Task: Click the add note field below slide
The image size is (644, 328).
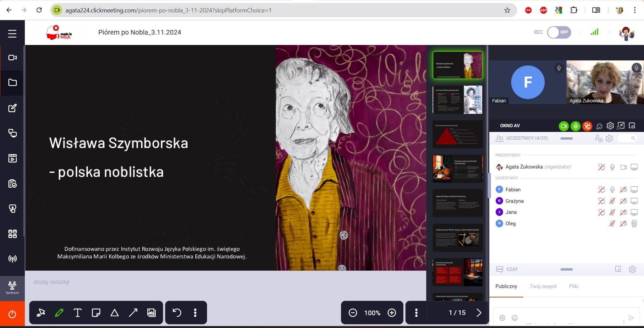Action: 51,282
